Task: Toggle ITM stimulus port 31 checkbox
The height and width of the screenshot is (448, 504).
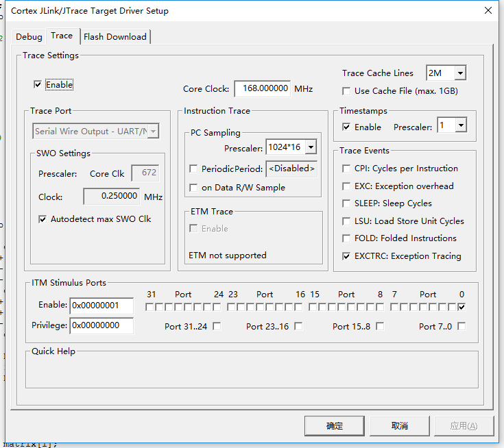Action: [149, 307]
